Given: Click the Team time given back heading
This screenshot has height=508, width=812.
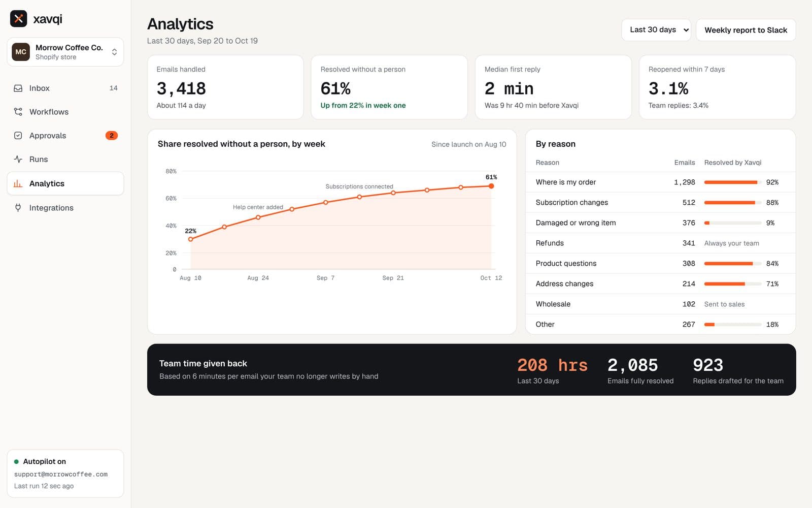Looking at the screenshot, I should click(203, 364).
